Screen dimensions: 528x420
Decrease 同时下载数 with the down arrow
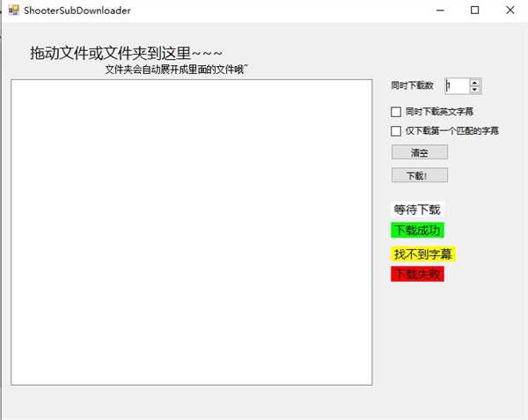[475, 90]
